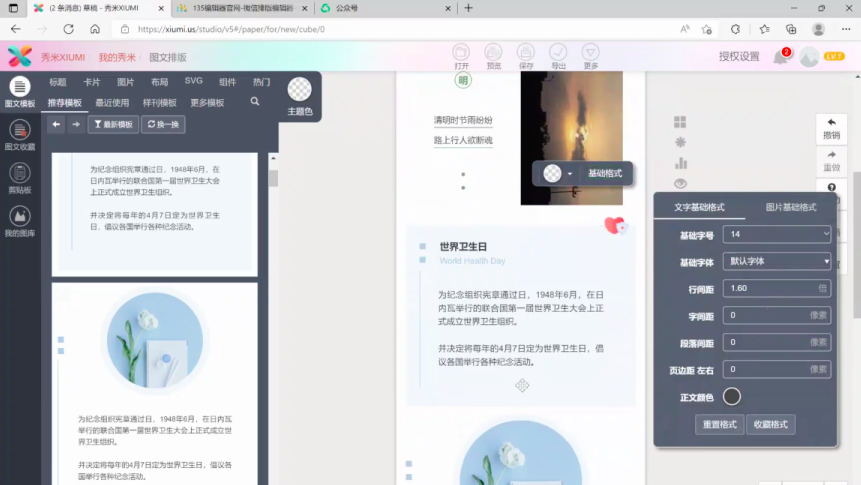Click the 保存 toolbar icon
Screen dimensions: 861x485
coord(526,57)
